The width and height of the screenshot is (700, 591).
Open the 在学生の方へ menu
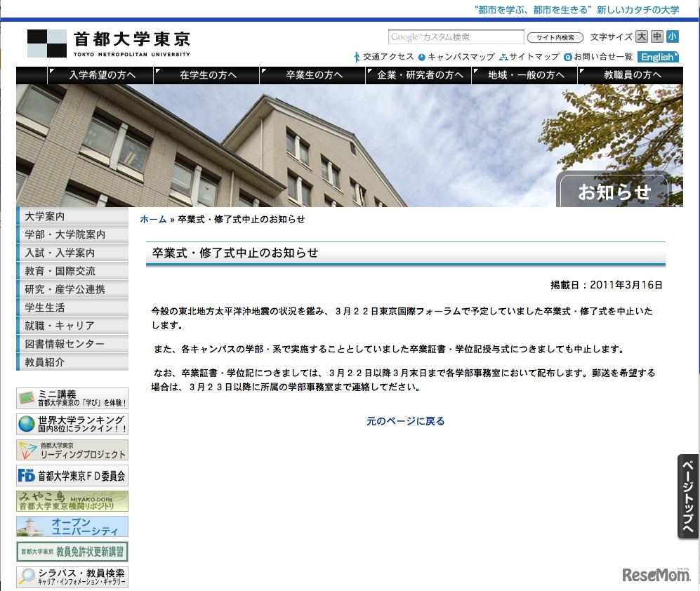click(x=206, y=75)
